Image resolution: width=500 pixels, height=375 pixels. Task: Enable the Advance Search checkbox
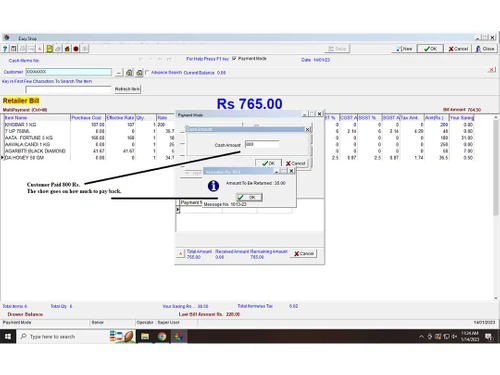(147, 72)
